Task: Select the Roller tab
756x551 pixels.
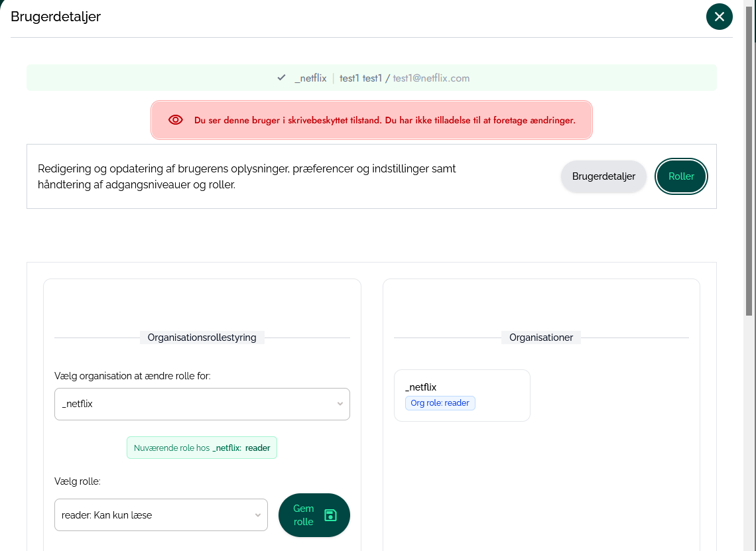Action: pos(681,176)
